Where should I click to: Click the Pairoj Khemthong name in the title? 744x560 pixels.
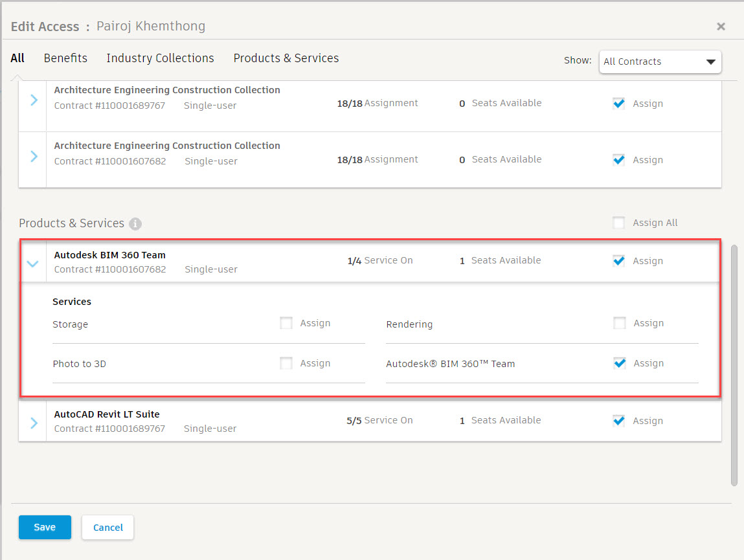[151, 26]
